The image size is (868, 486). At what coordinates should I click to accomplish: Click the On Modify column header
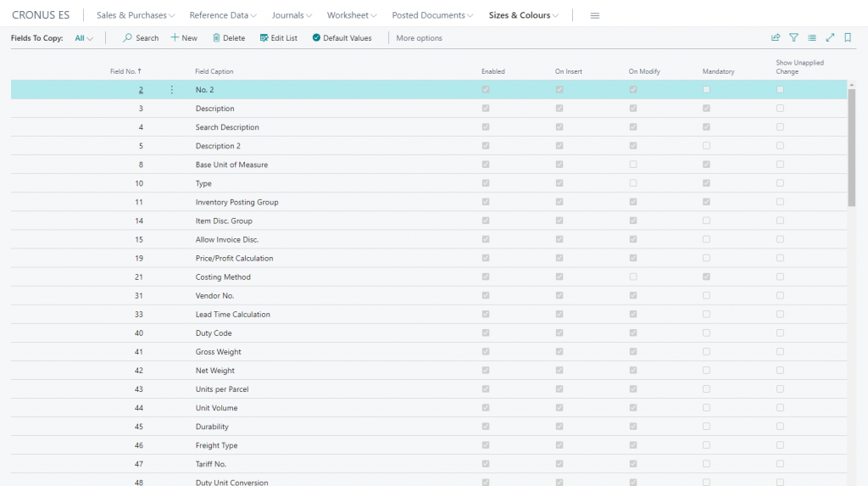pyautogui.click(x=644, y=71)
